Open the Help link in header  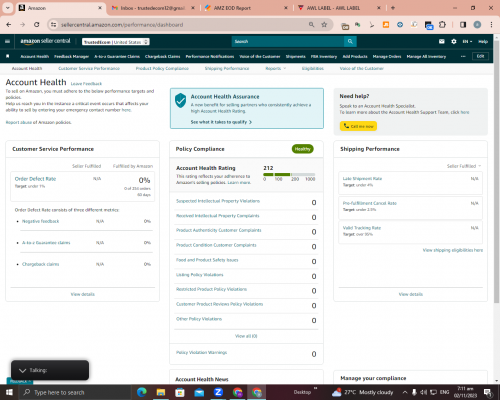point(483,41)
